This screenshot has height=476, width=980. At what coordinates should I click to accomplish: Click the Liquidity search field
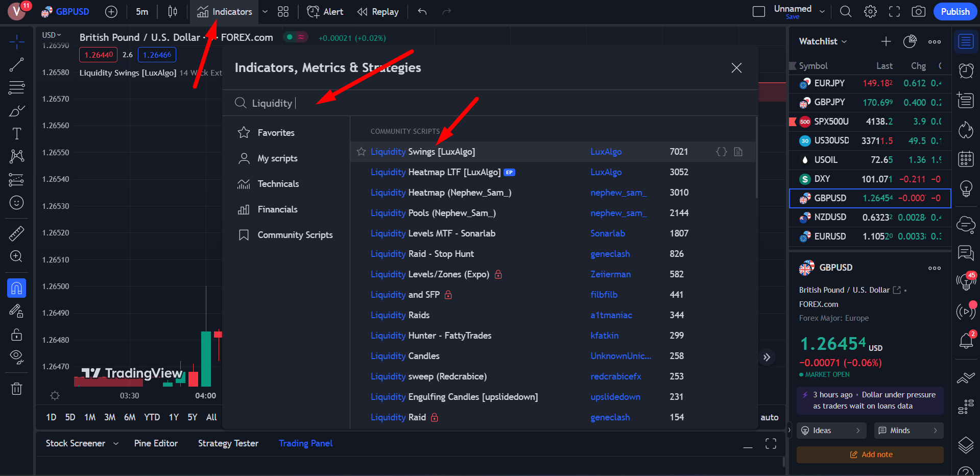click(490, 103)
